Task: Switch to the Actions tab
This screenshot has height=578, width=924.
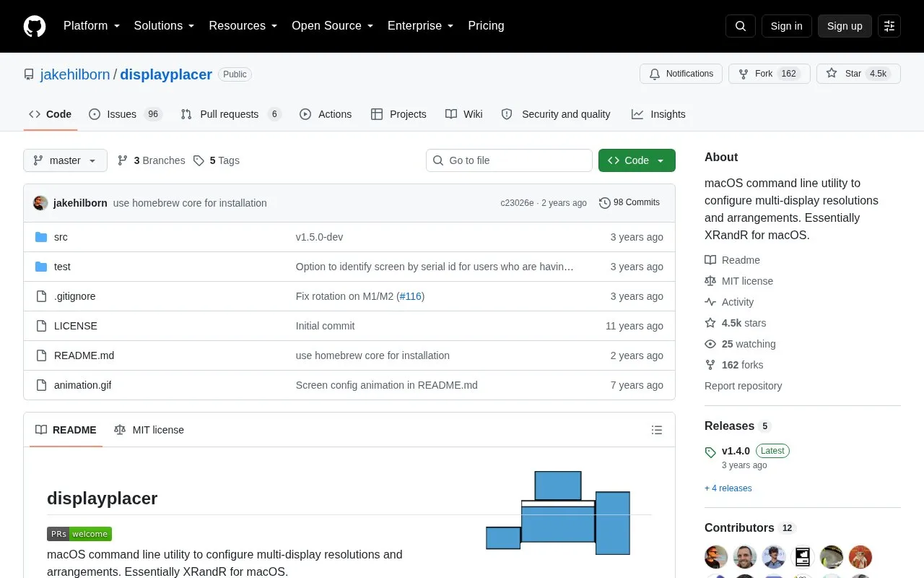Action: [326, 114]
